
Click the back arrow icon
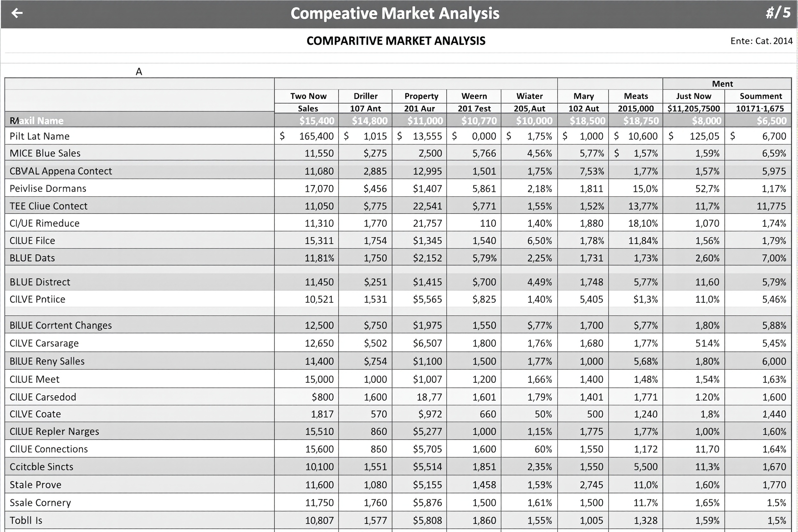click(x=17, y=13)
